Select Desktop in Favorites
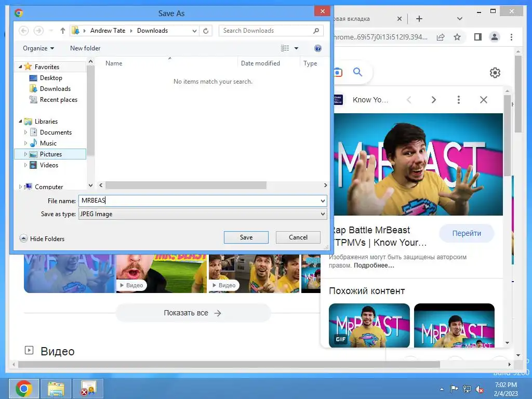Screen dimensions: 532x399 (51, 78)
